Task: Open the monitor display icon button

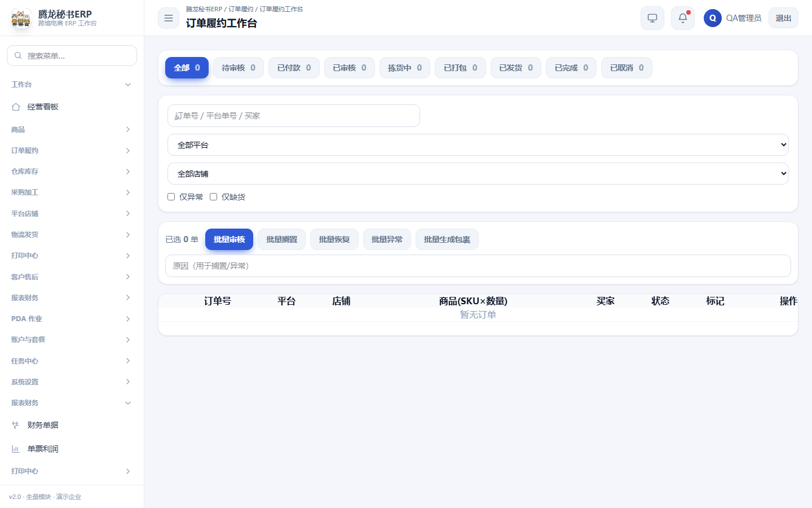Action: click(652, 18)
